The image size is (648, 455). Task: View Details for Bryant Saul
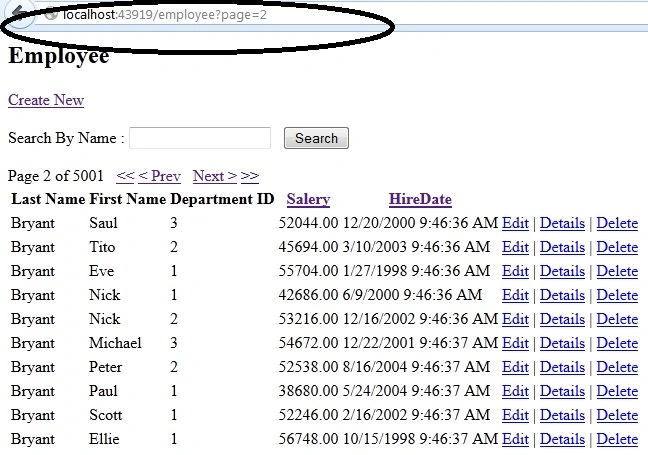[x=562, y=223]
